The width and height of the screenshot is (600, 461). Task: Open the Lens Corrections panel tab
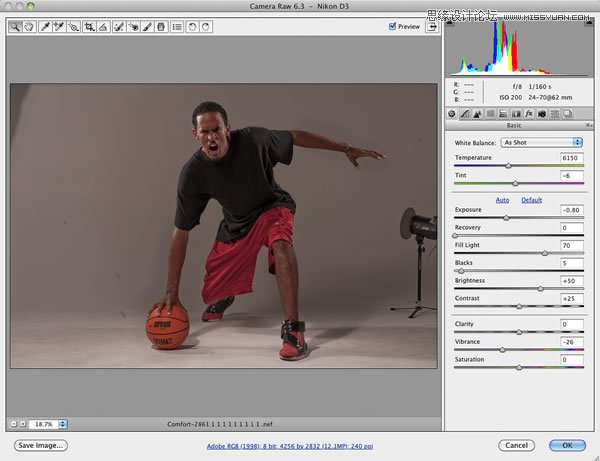point(516,114)
